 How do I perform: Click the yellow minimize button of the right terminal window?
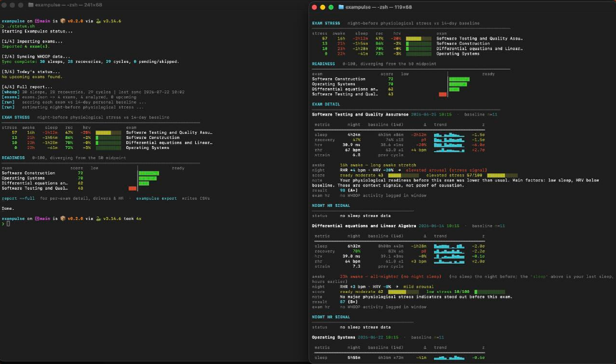(x=323, y=7)
